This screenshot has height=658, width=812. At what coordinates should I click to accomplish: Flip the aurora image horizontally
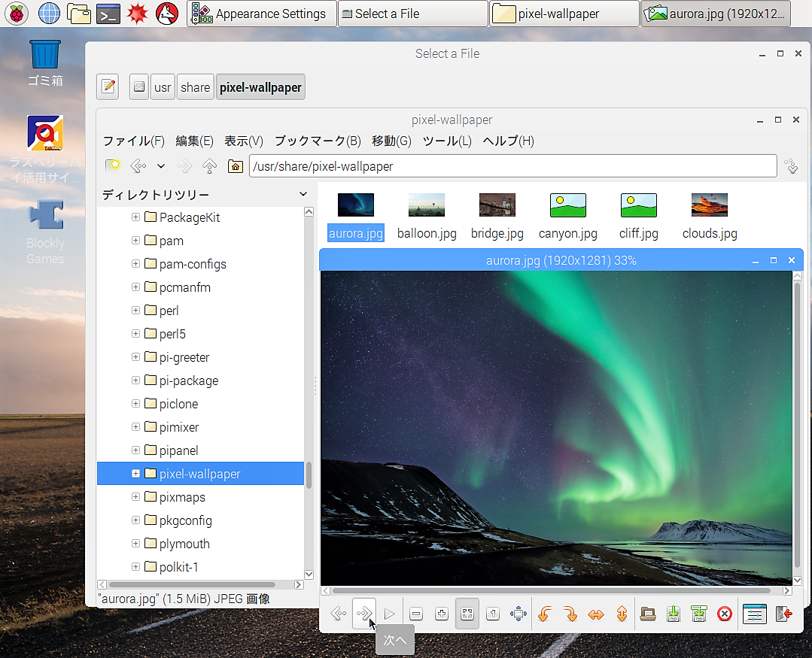(x=596, y=614)
